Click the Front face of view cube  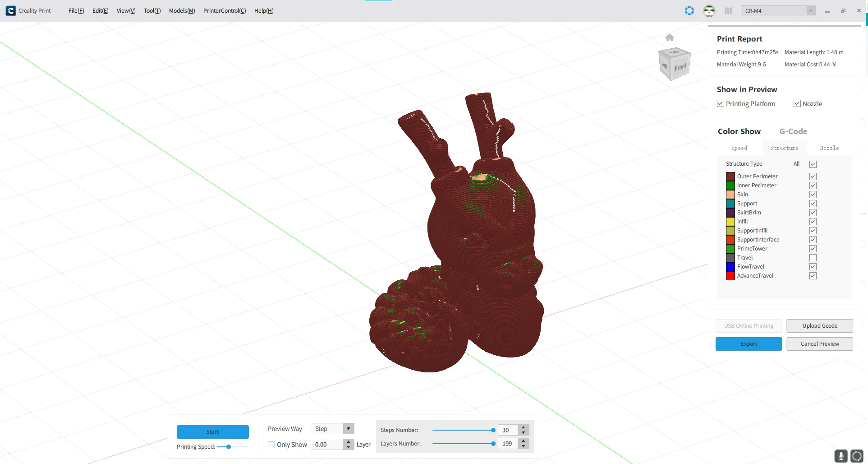coord(680,67)
